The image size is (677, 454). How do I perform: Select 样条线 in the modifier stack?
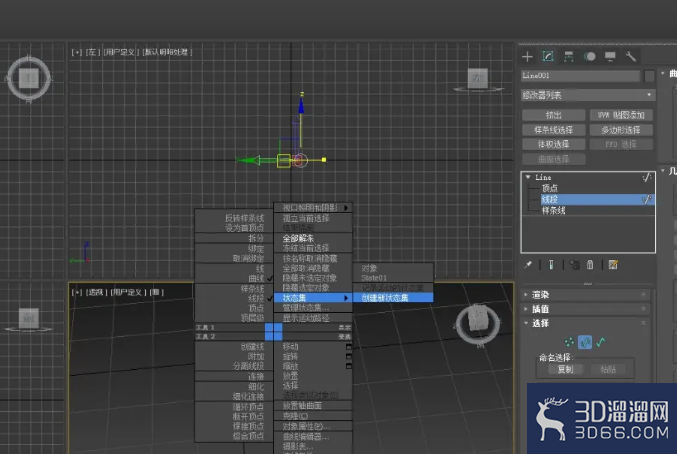pos(554,211)
